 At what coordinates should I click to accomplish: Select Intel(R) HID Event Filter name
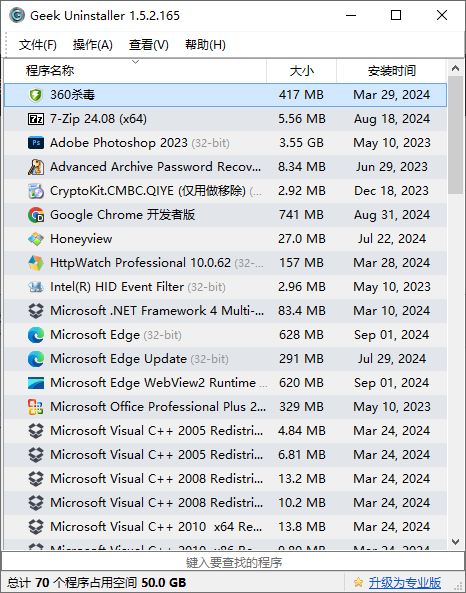coord(117,287)
